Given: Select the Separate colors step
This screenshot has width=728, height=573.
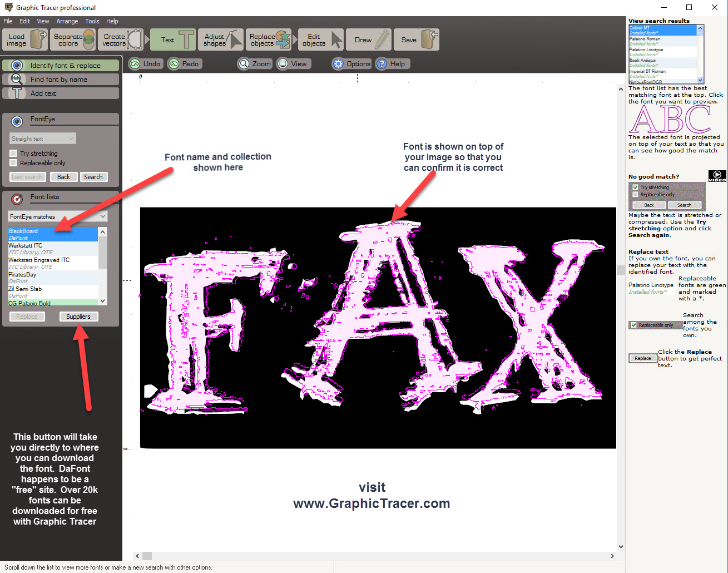Looking at the screenshot, I should click(73, 40).
